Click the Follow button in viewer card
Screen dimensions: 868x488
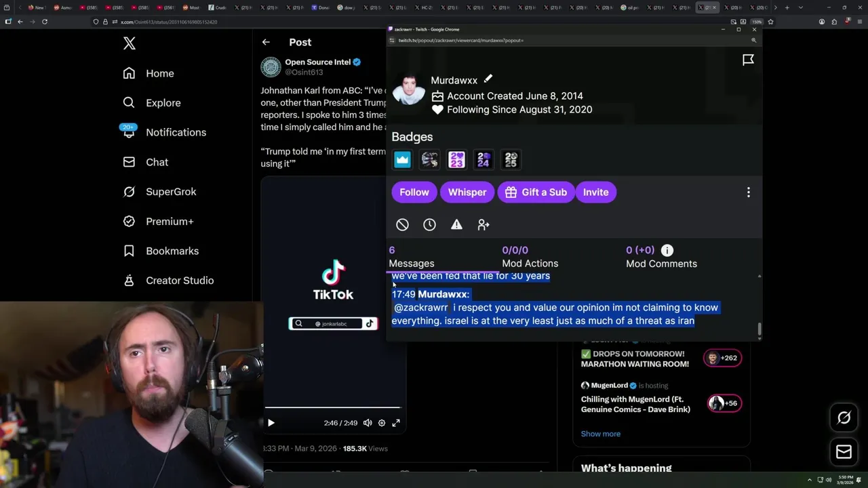click(x=414, y=192)
